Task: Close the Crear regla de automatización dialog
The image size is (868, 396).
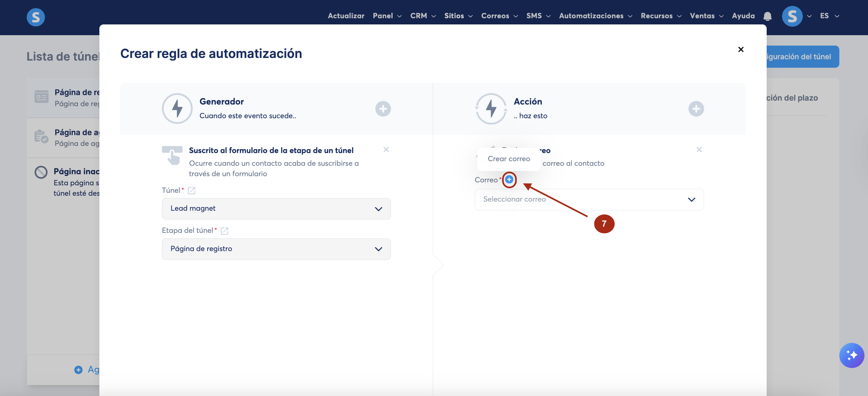Action: point(740,49)
